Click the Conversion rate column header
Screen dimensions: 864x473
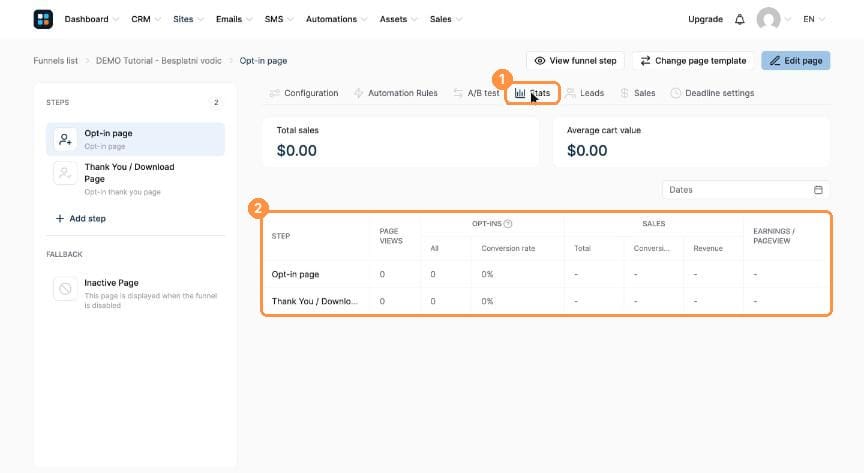coord(508,249)
